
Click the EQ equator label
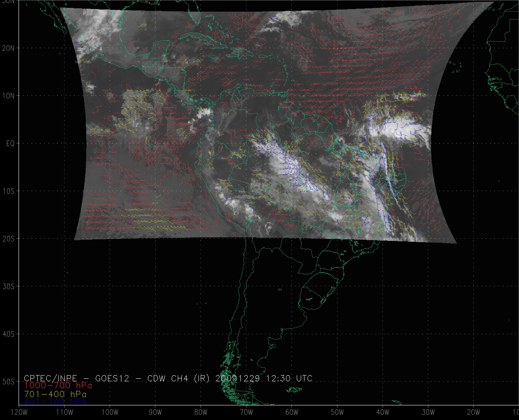click(10, 143)
